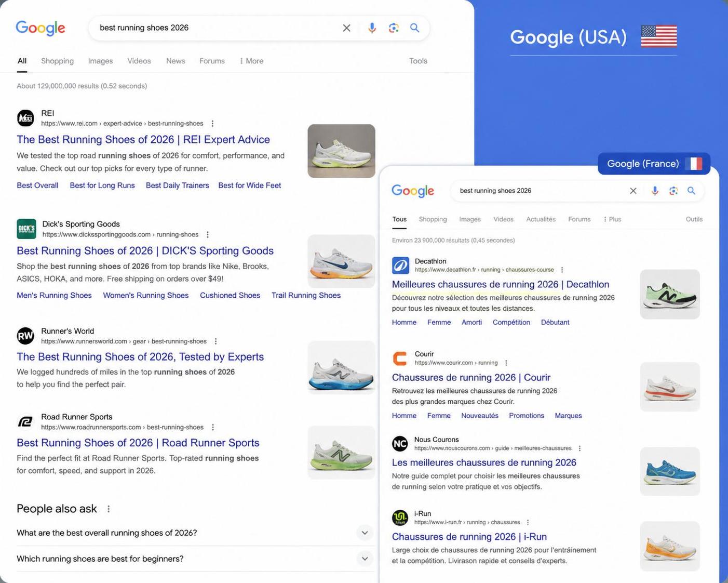Click the Nous Courons blue shoe thumbnail
The height and width of the screenshot is (583, 728).
point(670,471)
